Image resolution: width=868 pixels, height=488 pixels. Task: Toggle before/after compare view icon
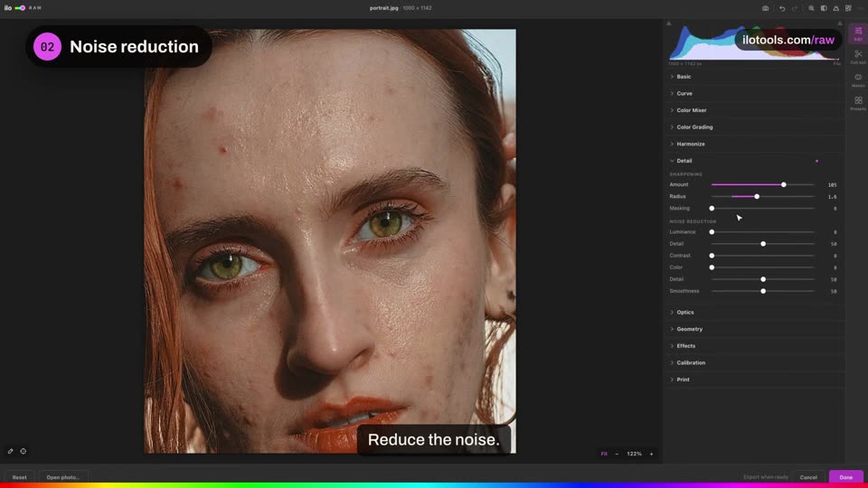(x=824, y=8)
